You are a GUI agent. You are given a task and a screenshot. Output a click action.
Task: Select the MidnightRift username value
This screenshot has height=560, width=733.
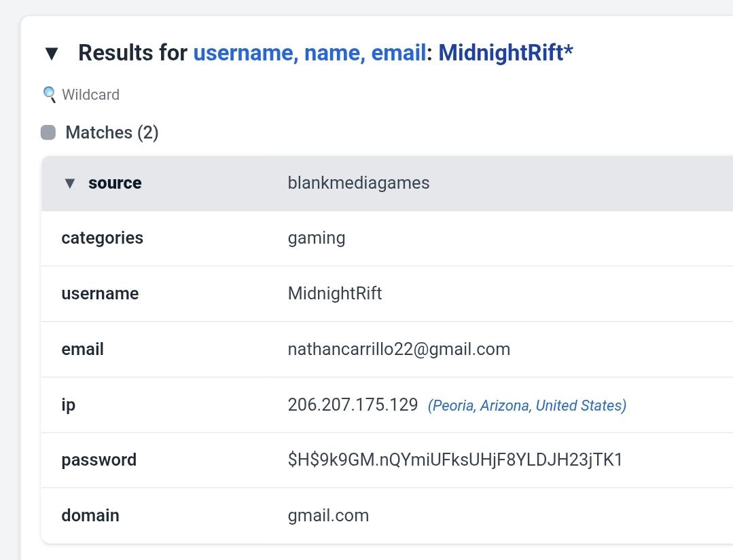click(335, 294)
